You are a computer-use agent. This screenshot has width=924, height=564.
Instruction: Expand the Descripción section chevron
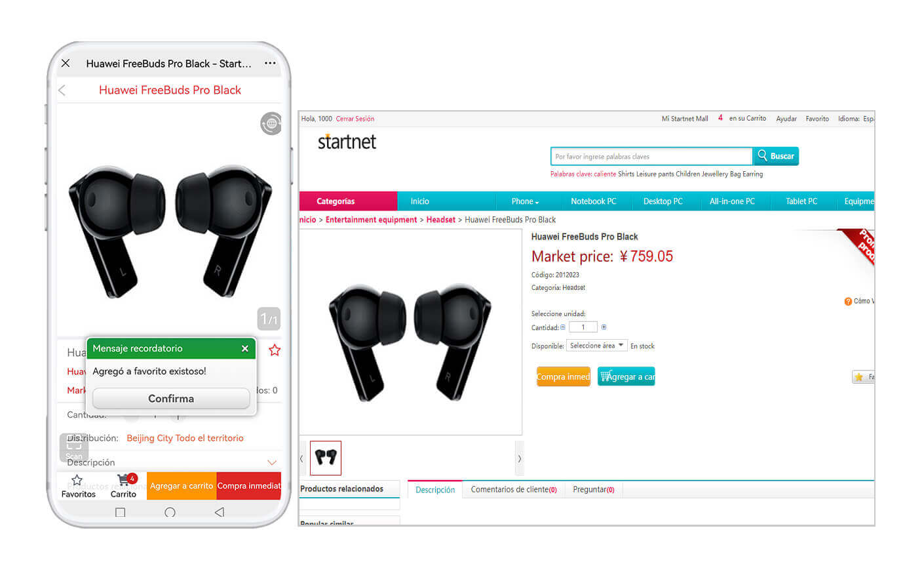272,462
